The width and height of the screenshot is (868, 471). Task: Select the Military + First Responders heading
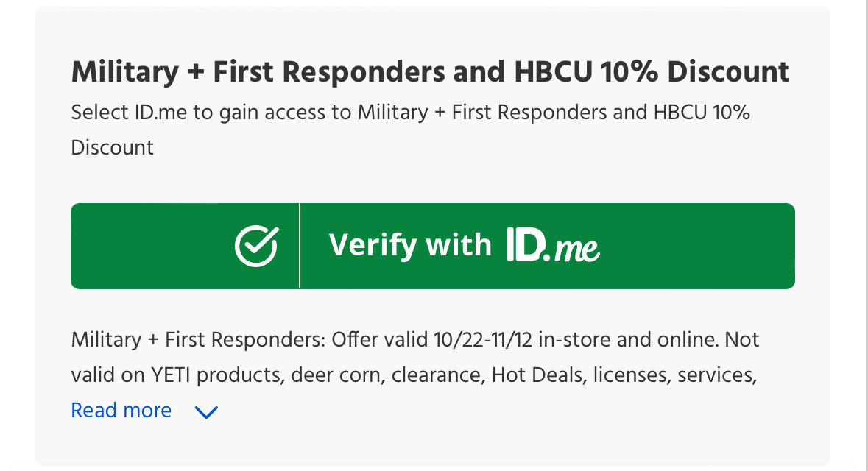pos(430,72)
